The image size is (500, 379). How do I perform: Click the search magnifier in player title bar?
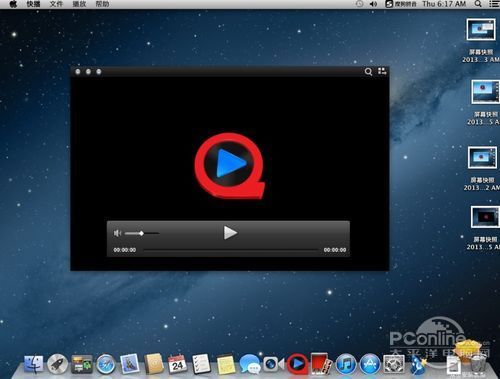point(368,72)
